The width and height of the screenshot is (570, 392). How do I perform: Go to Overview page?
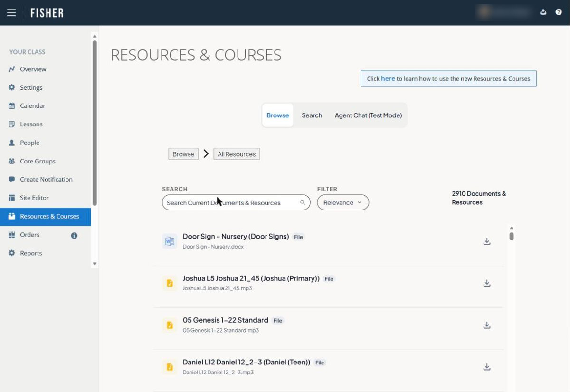(x=33, y=69)
